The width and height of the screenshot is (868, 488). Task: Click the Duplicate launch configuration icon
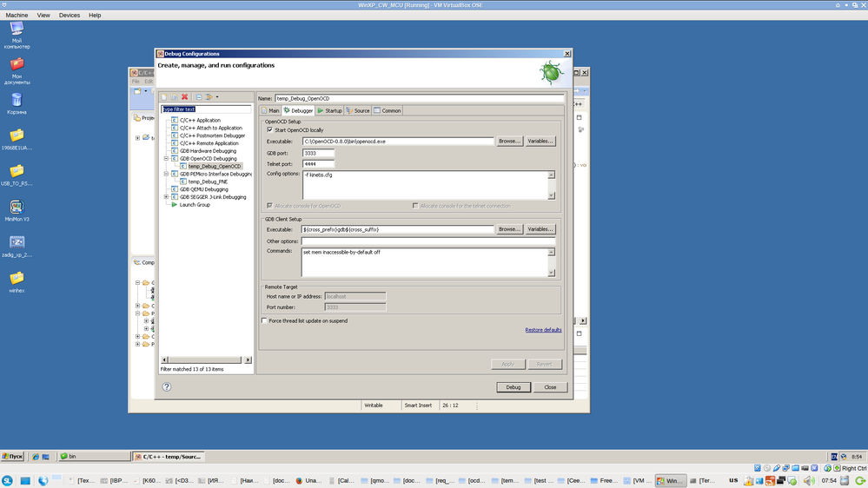[175, 97]
